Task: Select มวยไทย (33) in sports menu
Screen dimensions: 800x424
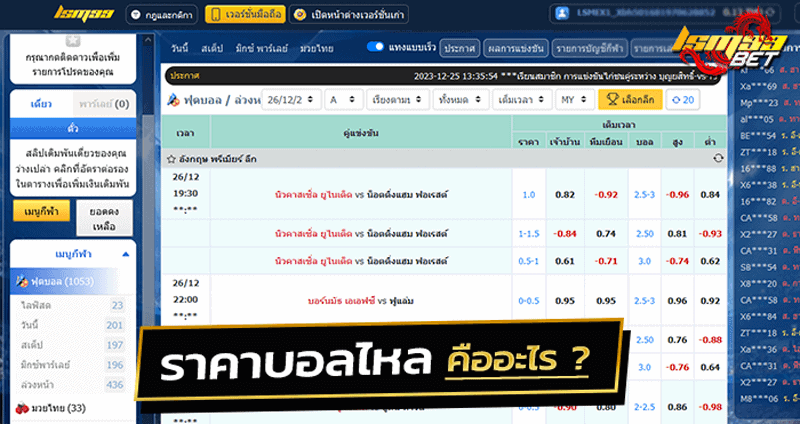Action: (59, 408)
